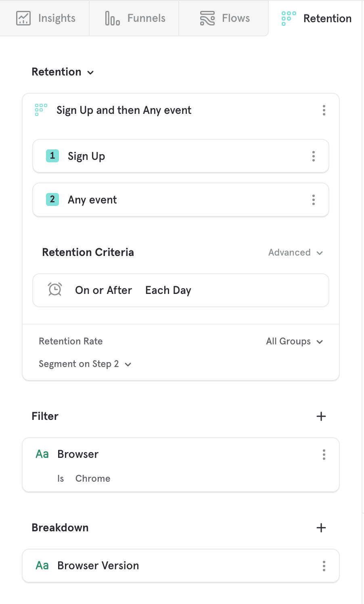Click three-dot menu on Sign Up step
The width and height of the screenshot is (364, 604).
[313, 156]
